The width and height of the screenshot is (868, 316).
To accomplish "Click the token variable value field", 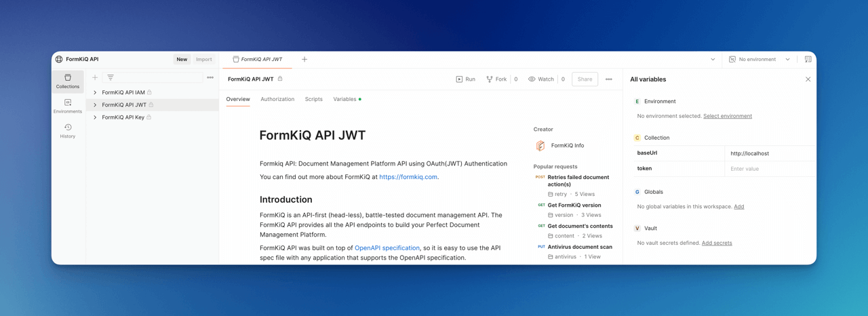I will click(x=770, y=169).
